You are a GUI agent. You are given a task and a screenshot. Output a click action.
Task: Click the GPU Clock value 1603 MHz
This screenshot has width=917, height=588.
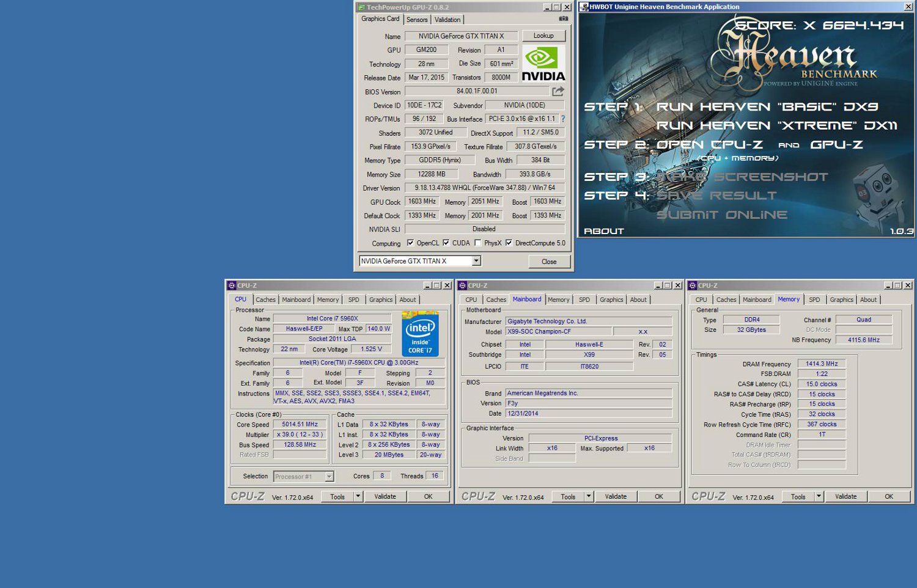[x=422, y=201]
